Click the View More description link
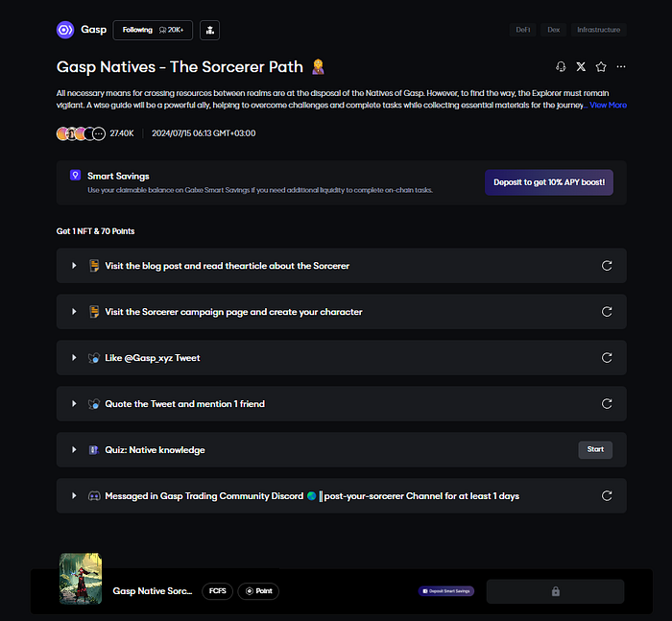 coord(608,105)
